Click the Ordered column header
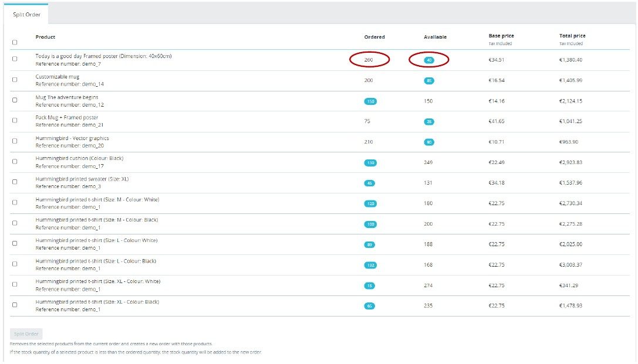This screenshot has width=638, height=364. click(374, 37)
